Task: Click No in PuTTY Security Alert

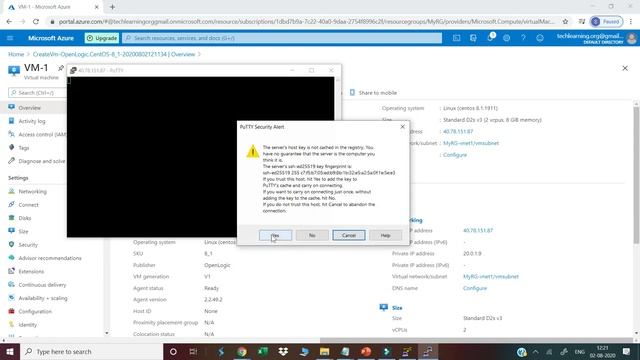Action: click(312, 235)
